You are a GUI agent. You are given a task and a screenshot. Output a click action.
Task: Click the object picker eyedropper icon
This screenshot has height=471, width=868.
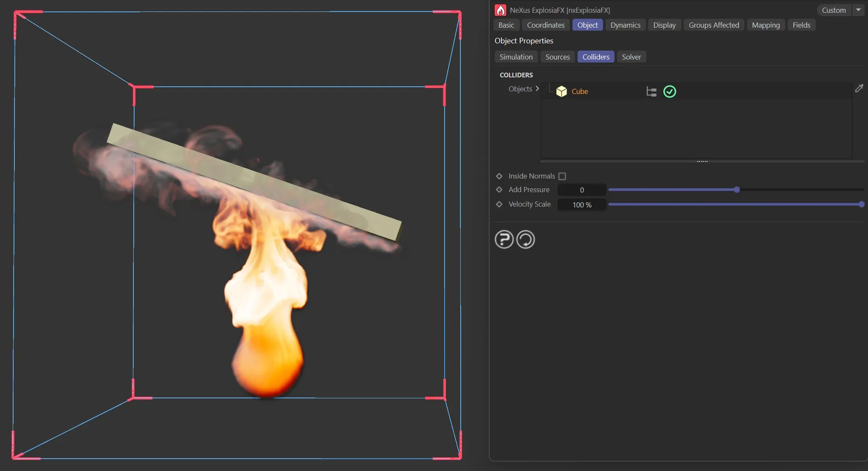[859, 88]
